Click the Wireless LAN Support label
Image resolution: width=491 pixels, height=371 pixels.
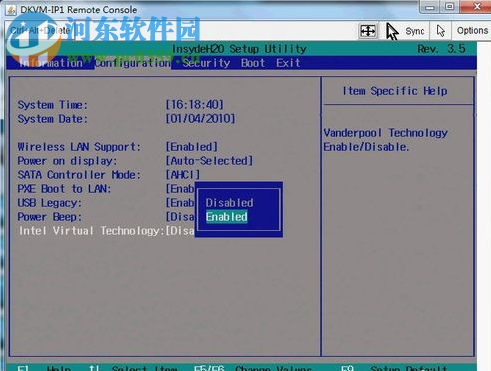click(x=79, y=147)
